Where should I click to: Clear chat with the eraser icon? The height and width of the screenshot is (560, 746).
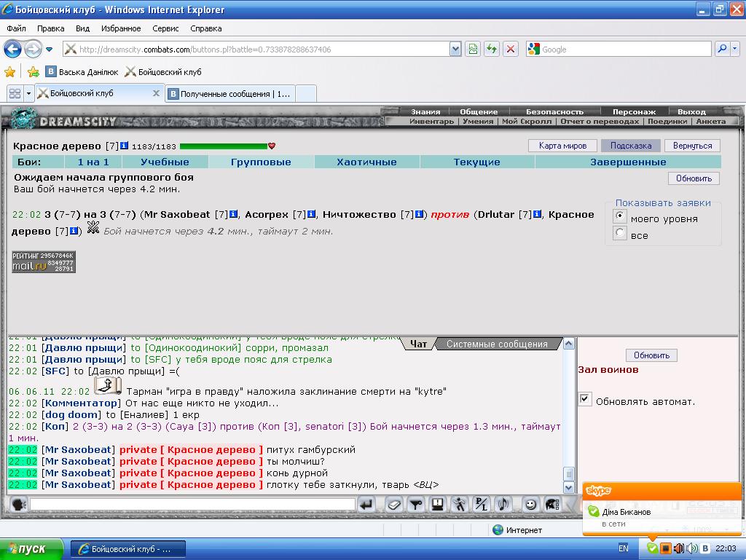tap(394, 504)
